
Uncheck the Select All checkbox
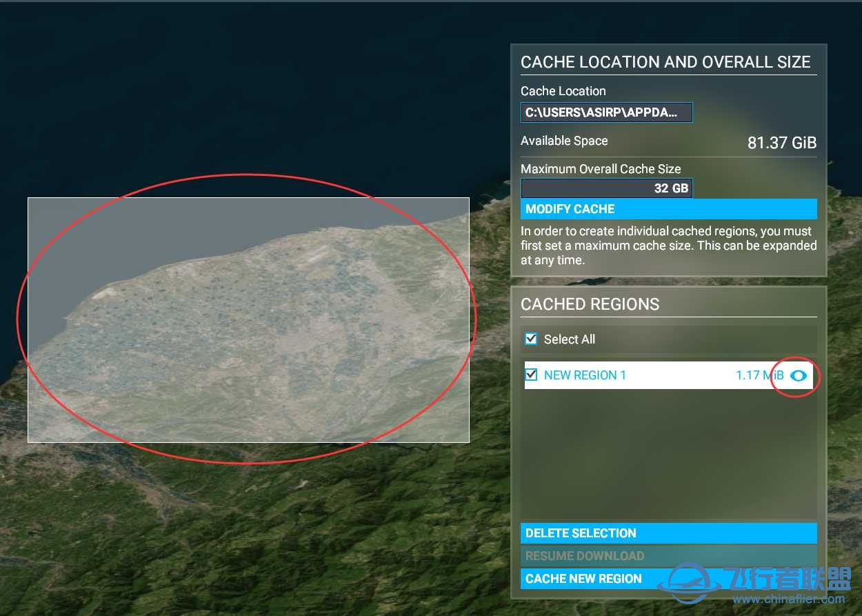(531, 339)
